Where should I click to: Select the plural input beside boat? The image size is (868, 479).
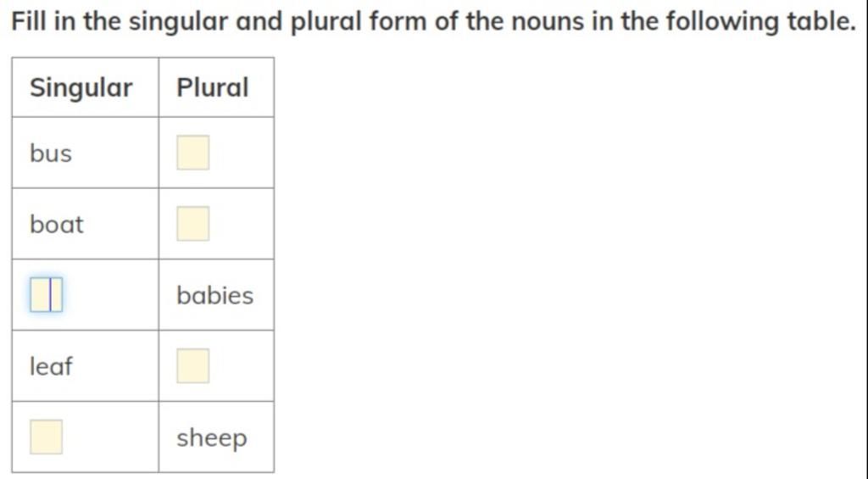click(x=193, y=224)
